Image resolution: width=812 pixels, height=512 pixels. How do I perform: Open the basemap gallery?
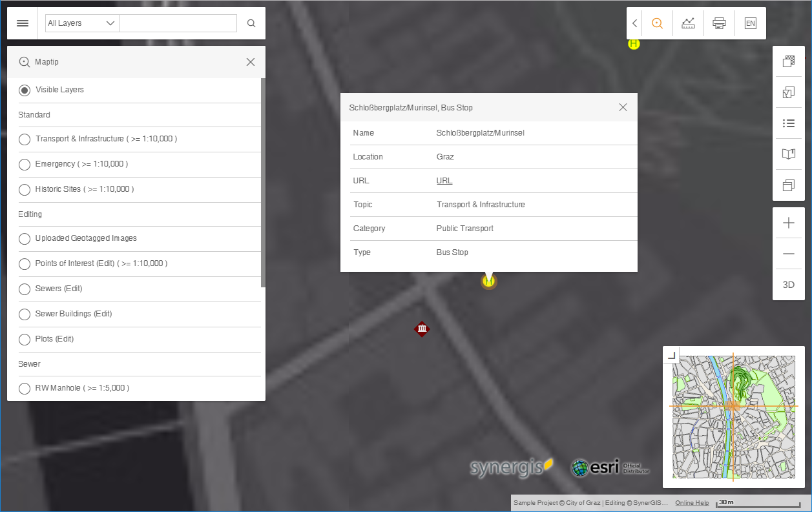(x=788, y=61)
